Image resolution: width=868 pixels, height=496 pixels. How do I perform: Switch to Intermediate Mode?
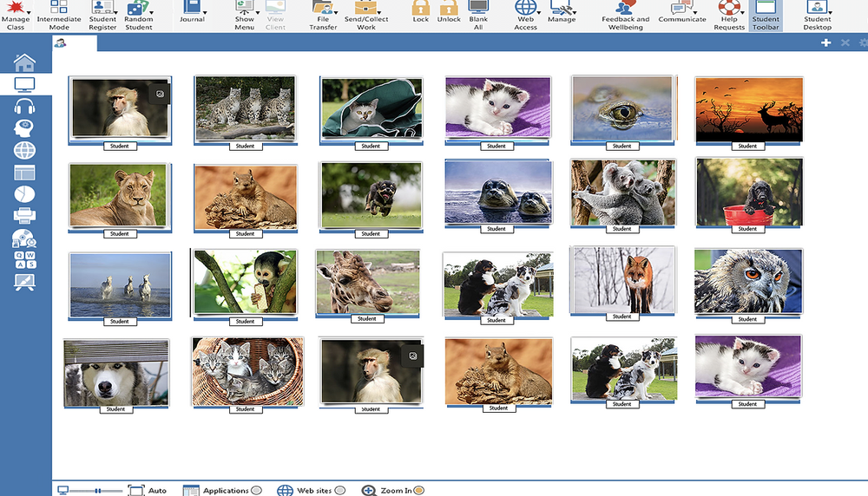[59, 16]
